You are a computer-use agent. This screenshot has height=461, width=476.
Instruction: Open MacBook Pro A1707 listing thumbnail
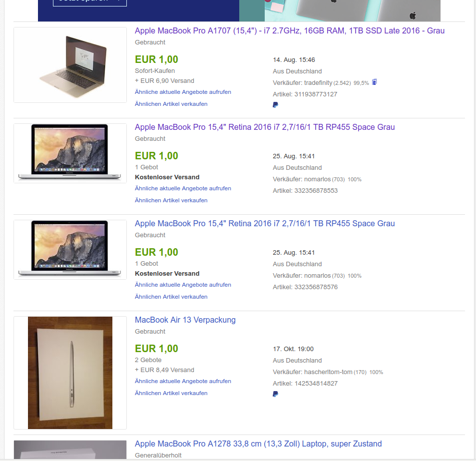pyautogui.click(x=70, y=65)
